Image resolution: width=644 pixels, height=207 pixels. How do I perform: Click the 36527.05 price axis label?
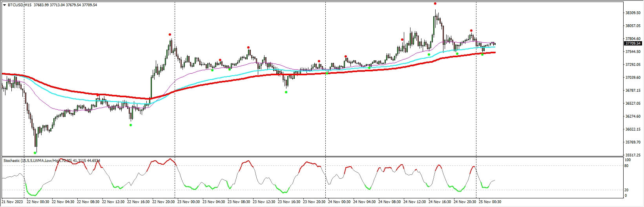633,103
